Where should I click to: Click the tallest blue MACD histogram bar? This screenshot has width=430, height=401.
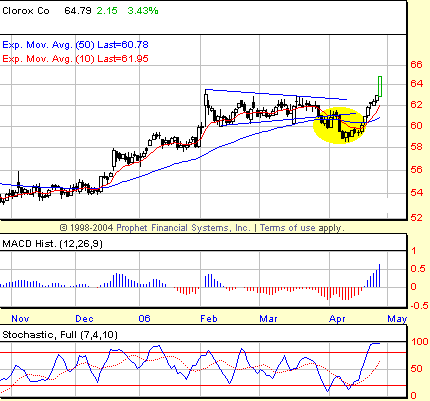[x=379, y=276]
